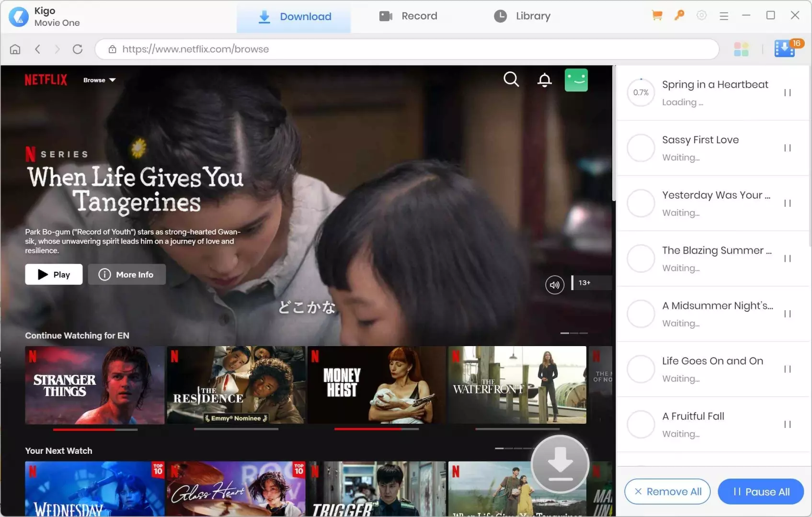Click Remove All downloads button

(667, 492)
